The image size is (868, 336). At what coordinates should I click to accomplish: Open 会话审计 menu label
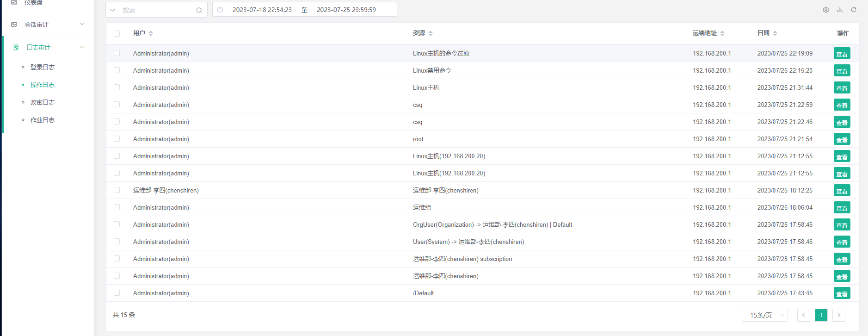(37, 25)
